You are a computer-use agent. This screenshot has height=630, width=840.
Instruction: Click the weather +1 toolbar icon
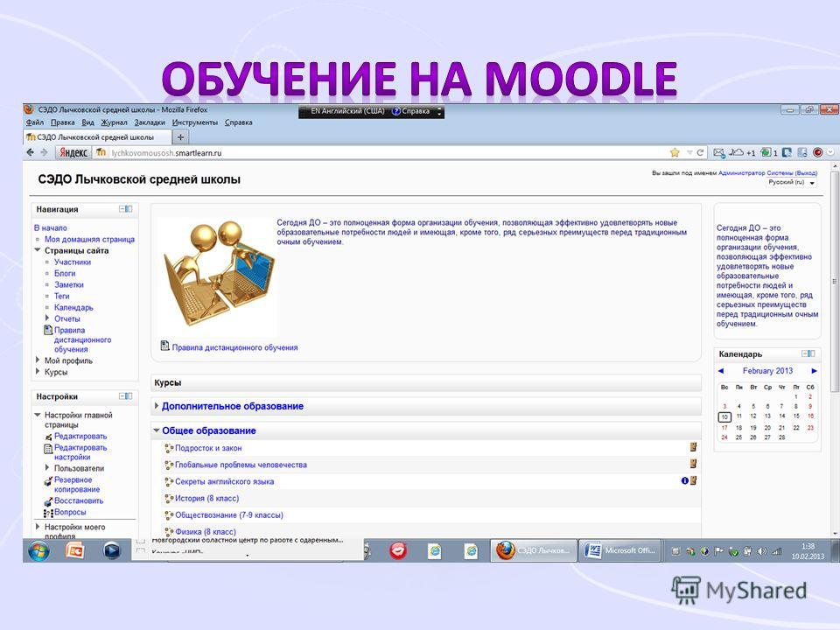(x=743, y=152)
